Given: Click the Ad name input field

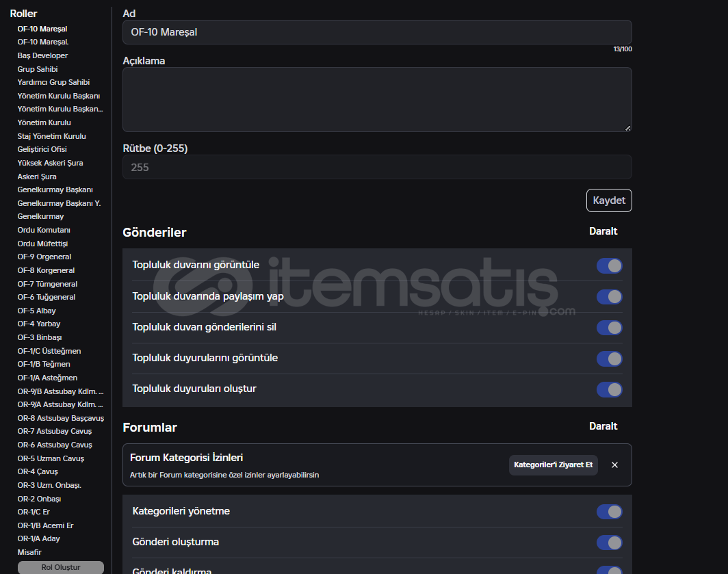Looking at the screenshot, I should (376, 32).
